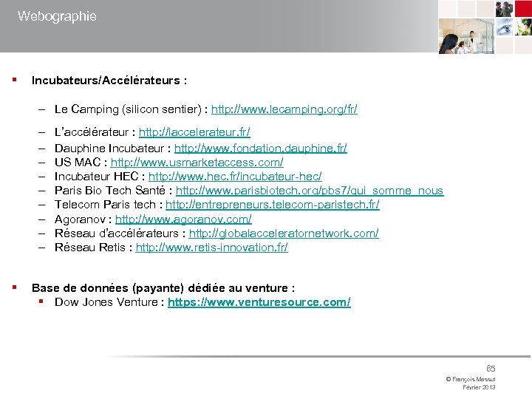532x399 pixels.
Task: Select the 'Réseau Retis' label
Action: coord(90,248)
